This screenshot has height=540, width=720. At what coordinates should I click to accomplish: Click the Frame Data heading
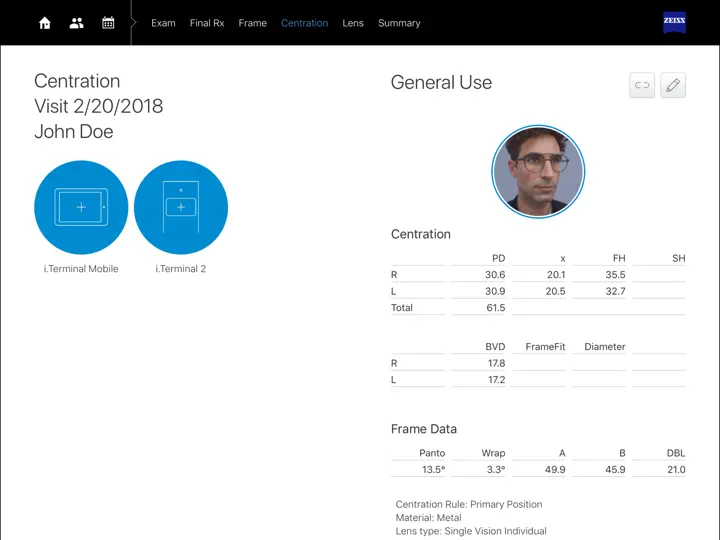pyautogui.click(x=424, y=429)
